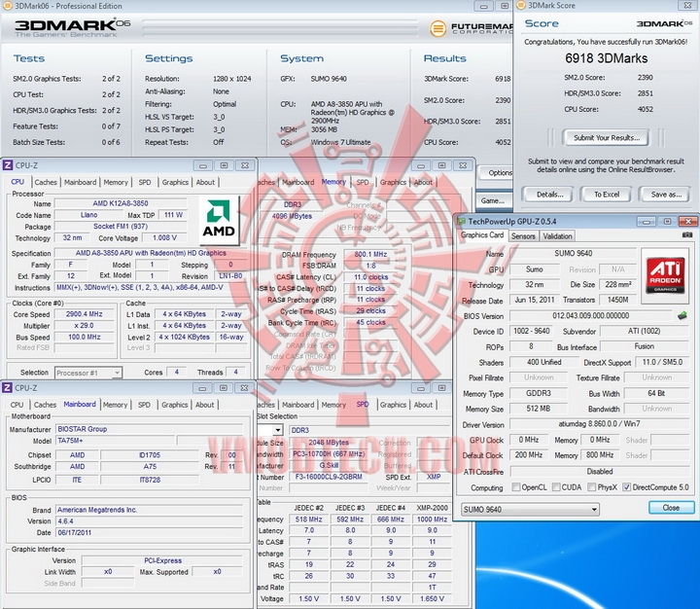
Task: Click the Manufacturer value BIOSTAR Group
Action: click(x=150, y=429)
